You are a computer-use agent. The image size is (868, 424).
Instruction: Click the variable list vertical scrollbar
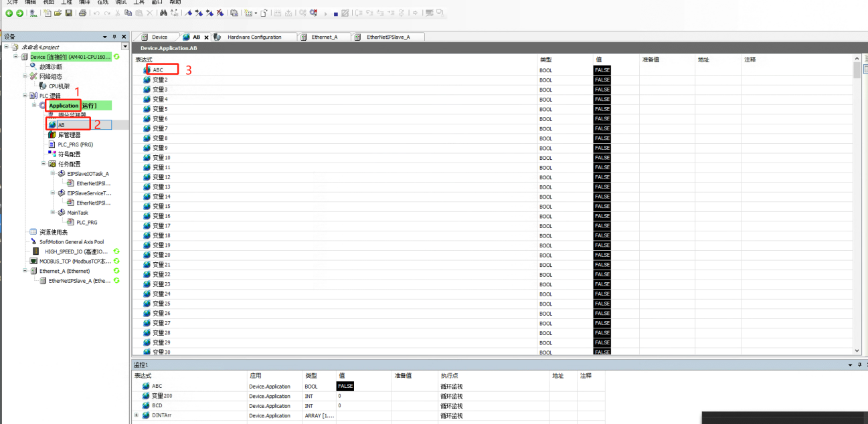coord(857,201)
